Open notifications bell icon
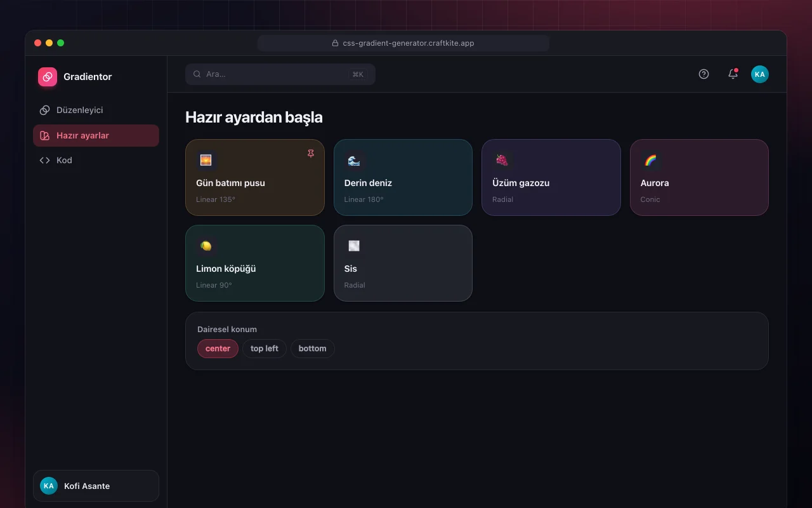The height and width of the screenshot is (508, 812). click(x=733, y=74)
